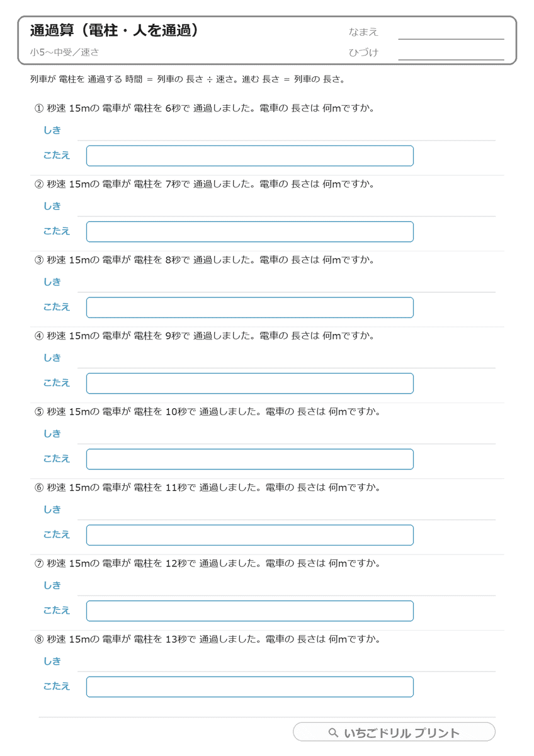Image resolution: width=534 pixels, height=756 pixels.
Task: Click the こたえ box for problem ⑤
Action: click(x=250, y=459)
